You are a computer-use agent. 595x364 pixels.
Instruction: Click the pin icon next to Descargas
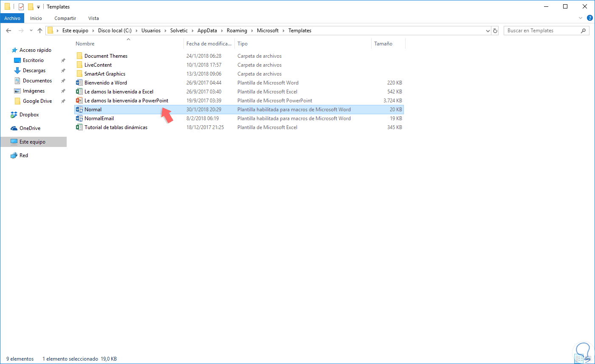click(x=63, y=71)
